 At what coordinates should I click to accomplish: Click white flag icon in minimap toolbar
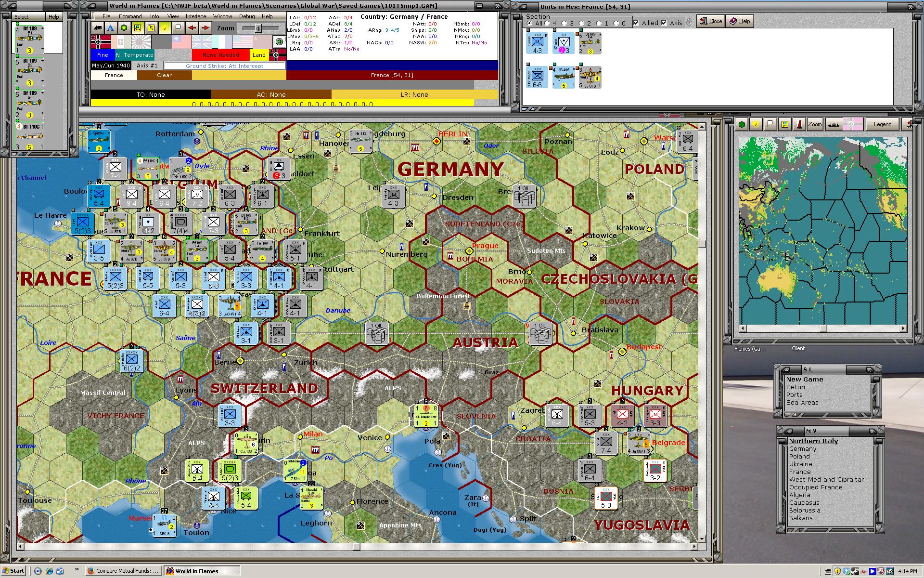770,124
